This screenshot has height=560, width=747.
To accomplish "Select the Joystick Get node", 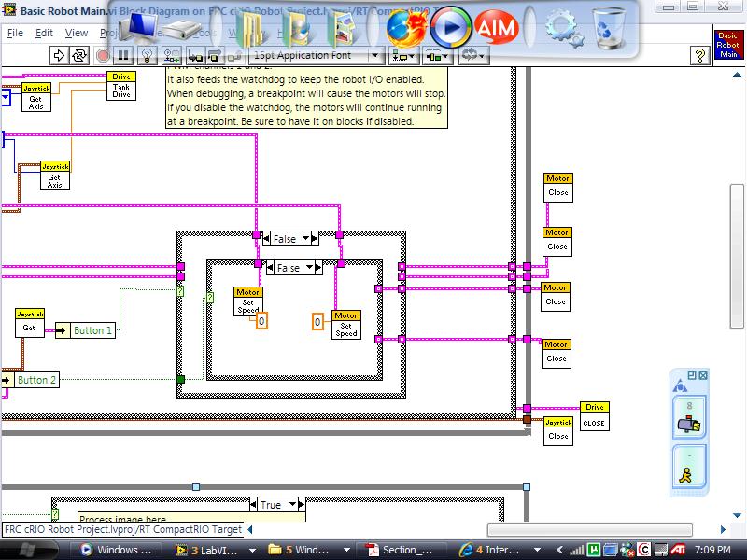I will pyautogui.click(x=30, y=323).
